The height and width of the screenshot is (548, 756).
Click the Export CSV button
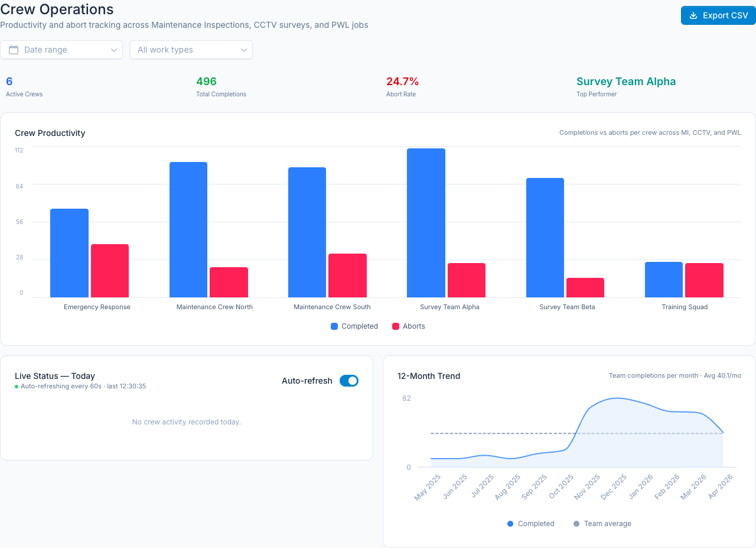point(718,15)
